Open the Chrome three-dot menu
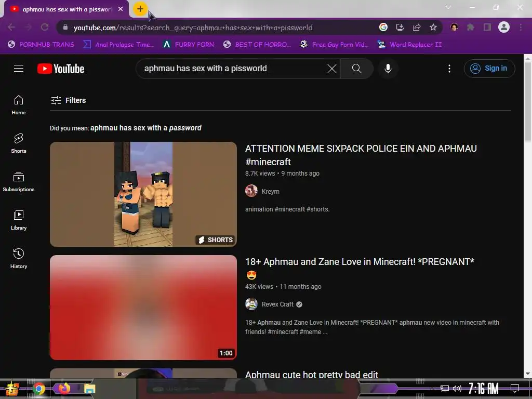532x399 pixels. (521, 27)
